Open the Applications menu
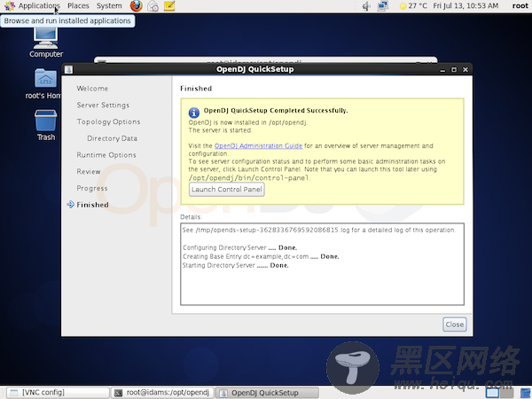Screen dimensions: 532x399 pos(32,6)
